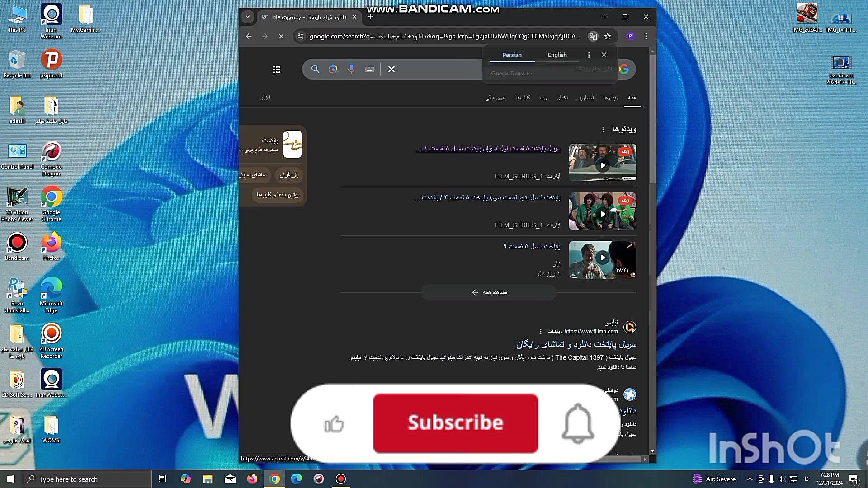This screenshot has width=868, height=488.
Task: Open This PC desktop icon
Action: (17, 18)
